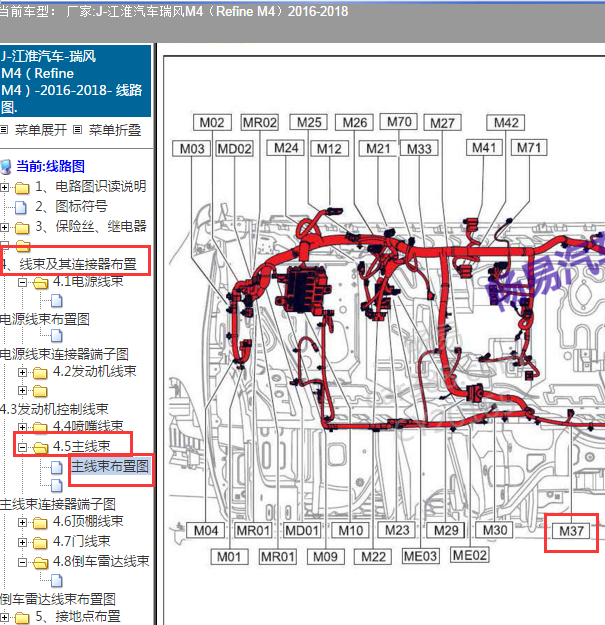605x625 pixels.
Task: Select 2、图标符号 tree item
Action: point(71,206)
